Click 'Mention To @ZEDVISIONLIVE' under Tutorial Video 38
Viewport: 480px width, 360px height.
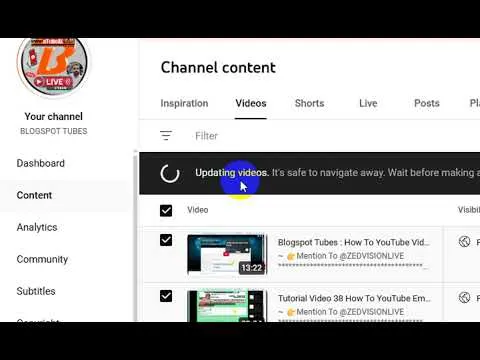point(350,312)
